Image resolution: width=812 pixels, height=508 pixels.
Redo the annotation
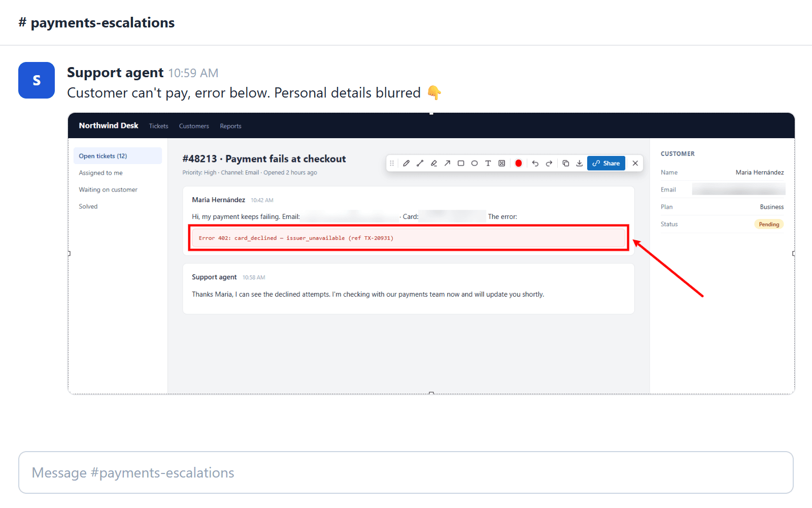coord(549,163)
